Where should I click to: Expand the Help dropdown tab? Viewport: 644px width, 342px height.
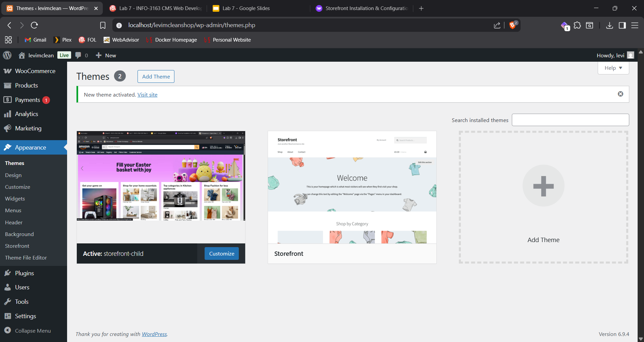(613, 68)
